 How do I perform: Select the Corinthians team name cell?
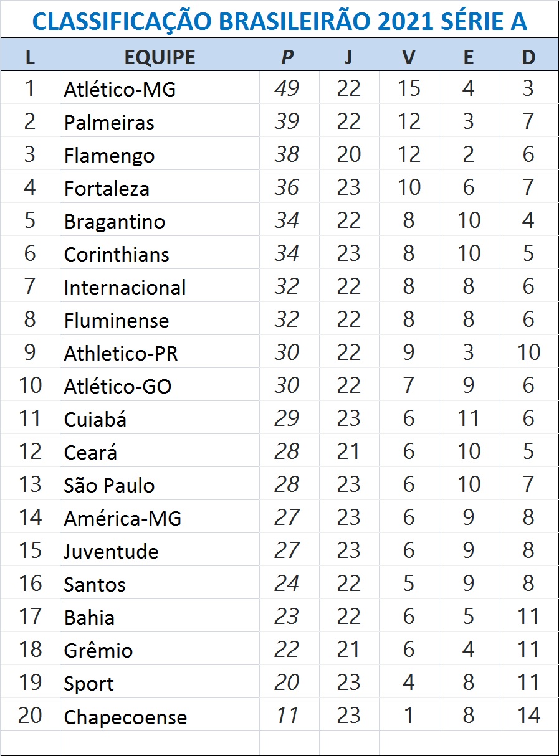[117, 255]
